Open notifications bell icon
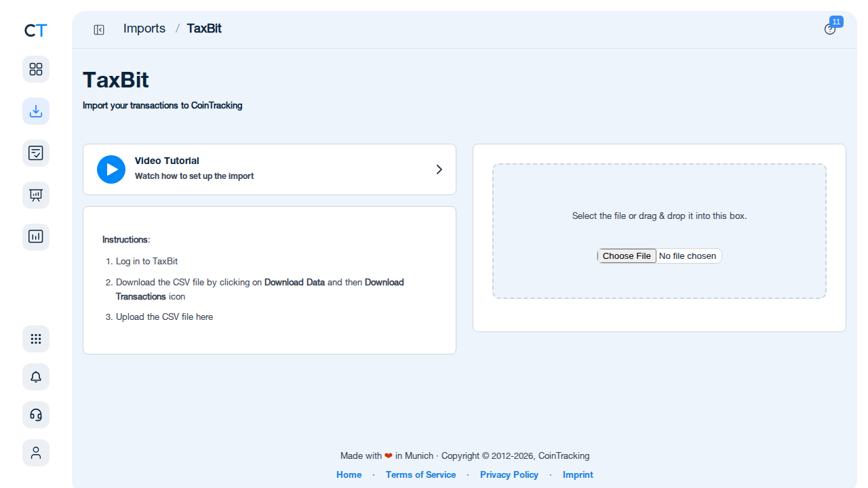868x488 pixels. (x=36, y=377)
